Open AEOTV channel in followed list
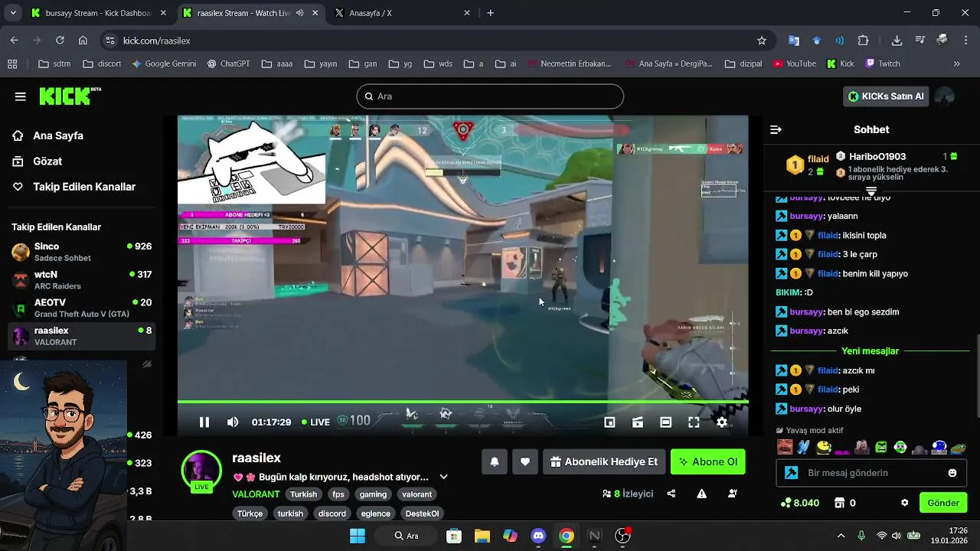Viewport: 980px width, 551px height. tap(81, 308)
